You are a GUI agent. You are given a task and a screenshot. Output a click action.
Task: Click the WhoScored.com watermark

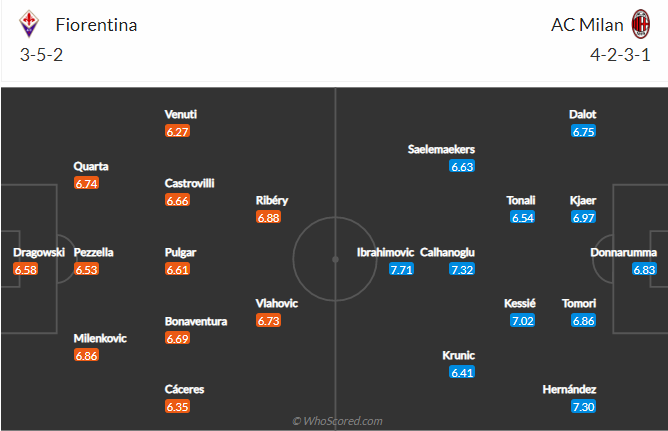(x=337, y=421)
